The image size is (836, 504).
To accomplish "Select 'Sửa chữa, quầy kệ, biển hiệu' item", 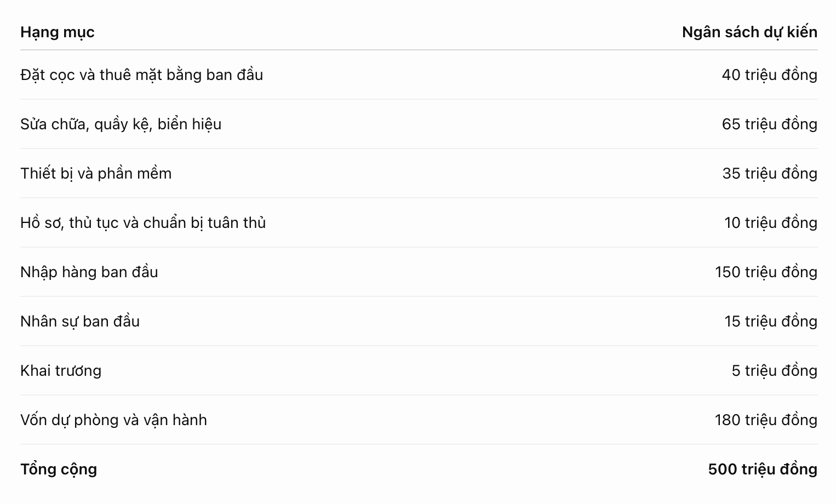I will pos(121,124).
